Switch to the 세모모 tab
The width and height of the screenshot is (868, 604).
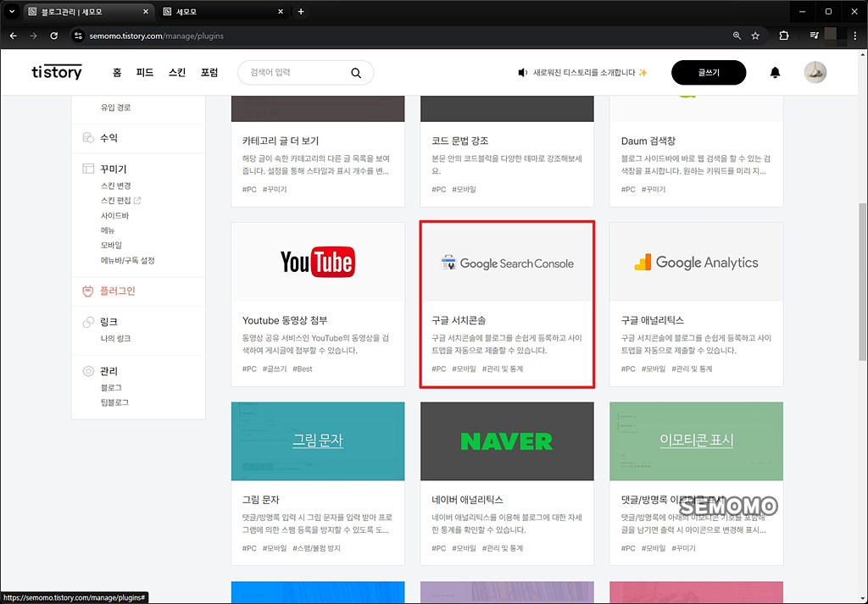coord(223,12)
